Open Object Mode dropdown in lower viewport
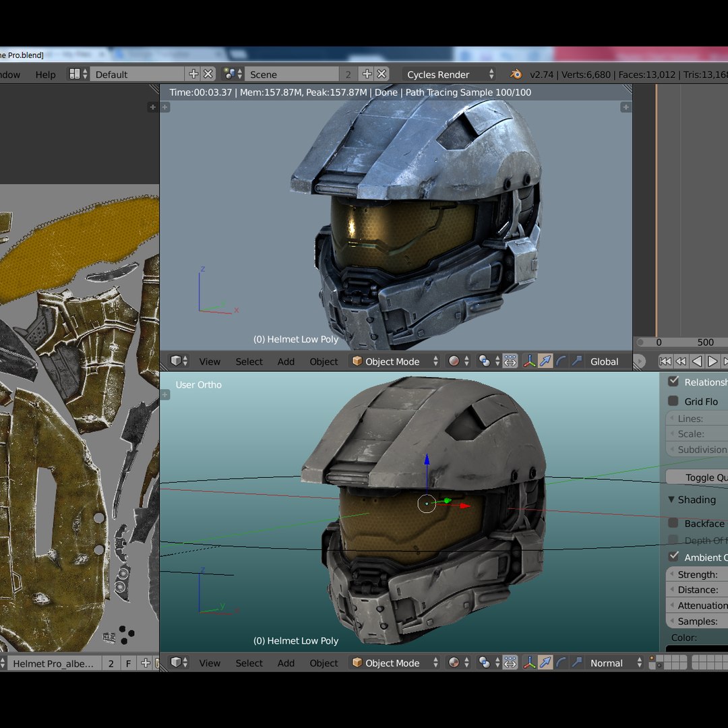 [394, 663]
